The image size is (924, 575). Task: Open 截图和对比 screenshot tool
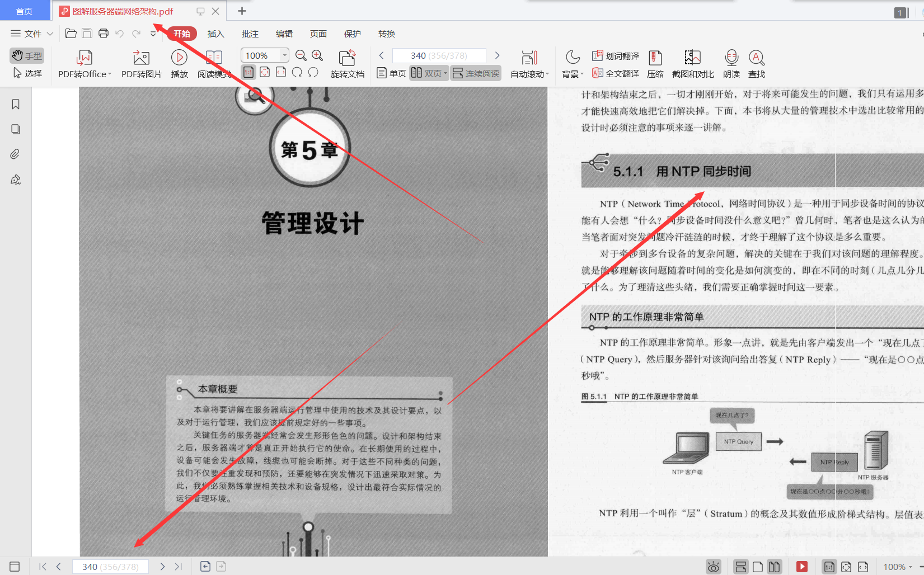[693, 58]
